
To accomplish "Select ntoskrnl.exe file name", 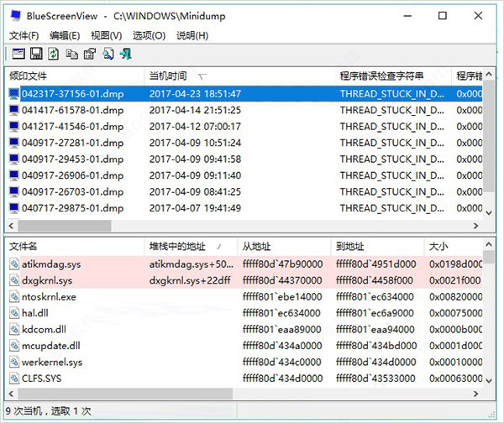I will point(49,297).
